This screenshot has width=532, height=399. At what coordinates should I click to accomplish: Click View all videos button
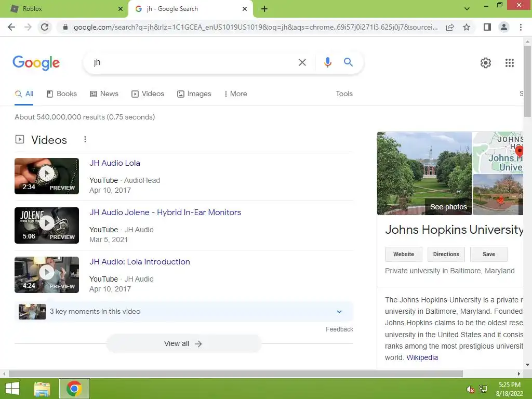(x=183, y=344)
